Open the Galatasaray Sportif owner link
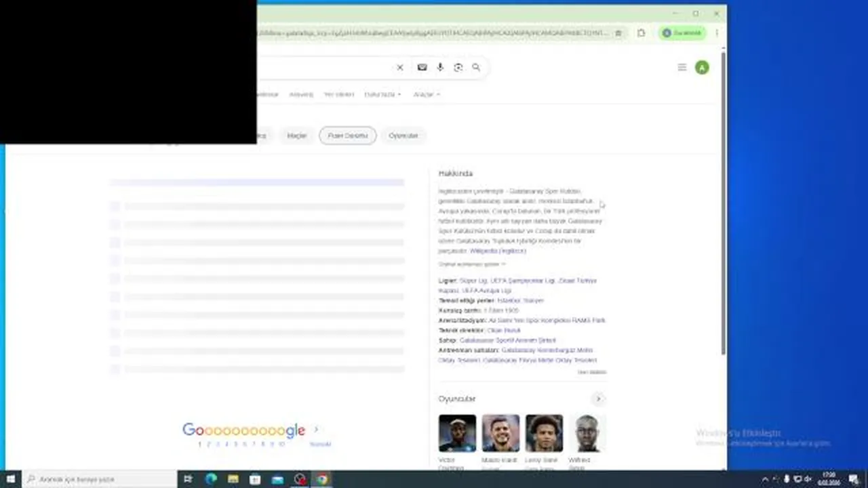The height and width of the screenshot is (488, 868). click(x=507, y=340)
